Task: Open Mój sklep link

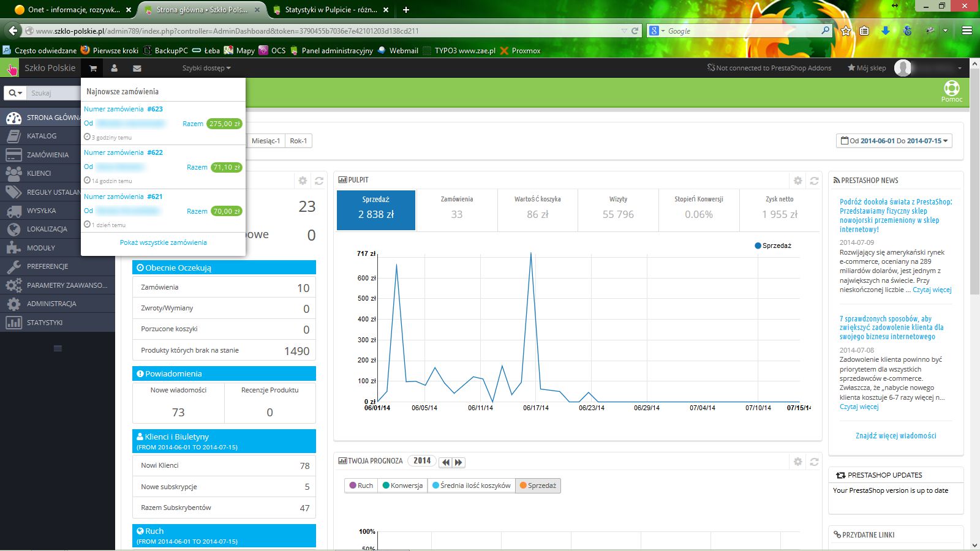Action: click(x=867, y=68)
